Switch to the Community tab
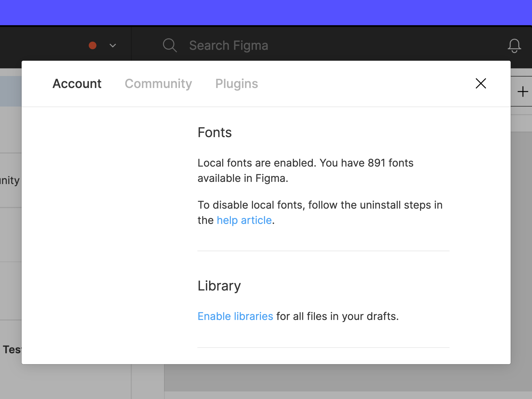The image size is (532, 399). click(x=158, y=84)
